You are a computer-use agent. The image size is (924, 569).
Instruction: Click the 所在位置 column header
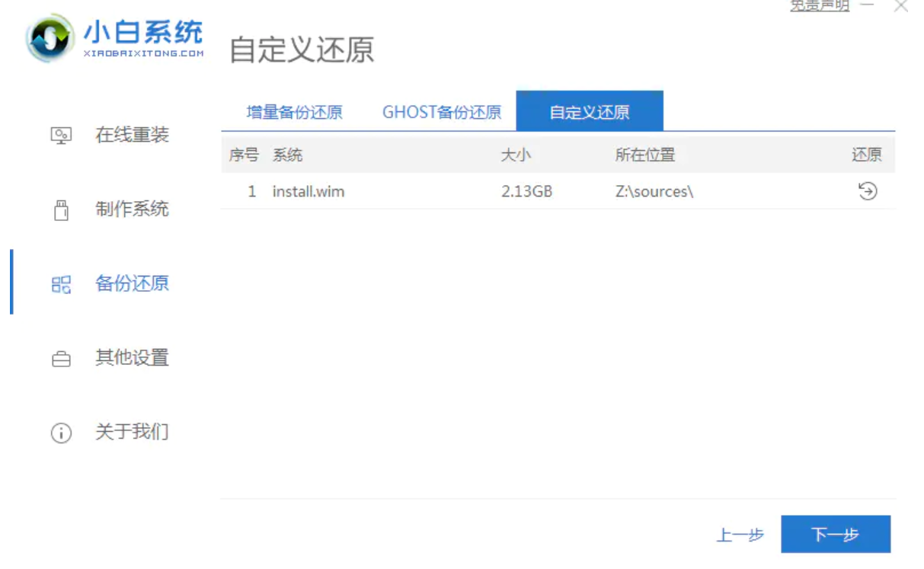(645, 155)
